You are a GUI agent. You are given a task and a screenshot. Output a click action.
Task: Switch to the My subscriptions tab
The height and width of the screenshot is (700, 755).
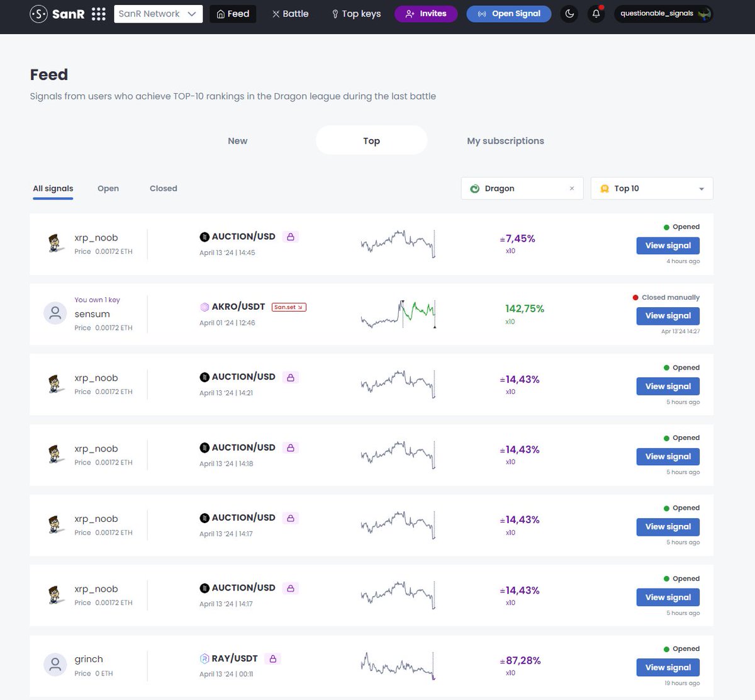point(505,140)
